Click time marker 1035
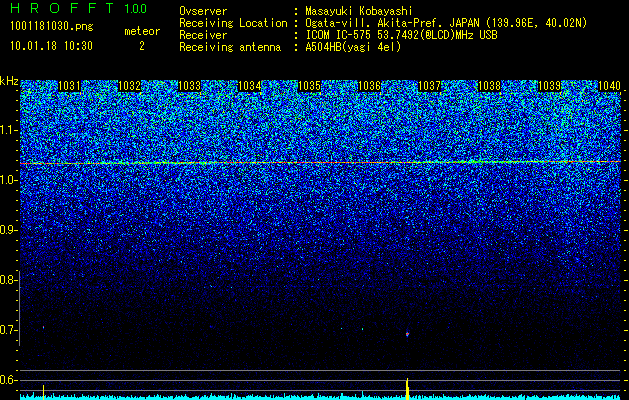The image size is (629, 400). pos(310,86)
